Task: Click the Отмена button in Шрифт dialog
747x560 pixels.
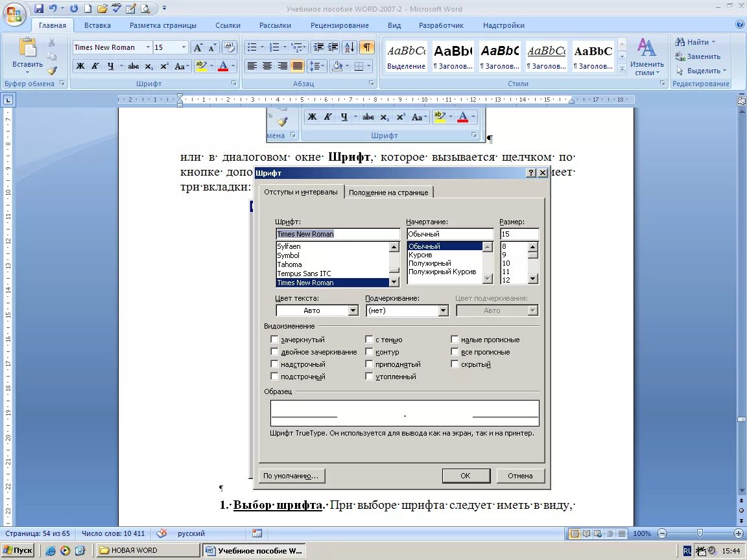Action: 520,476
